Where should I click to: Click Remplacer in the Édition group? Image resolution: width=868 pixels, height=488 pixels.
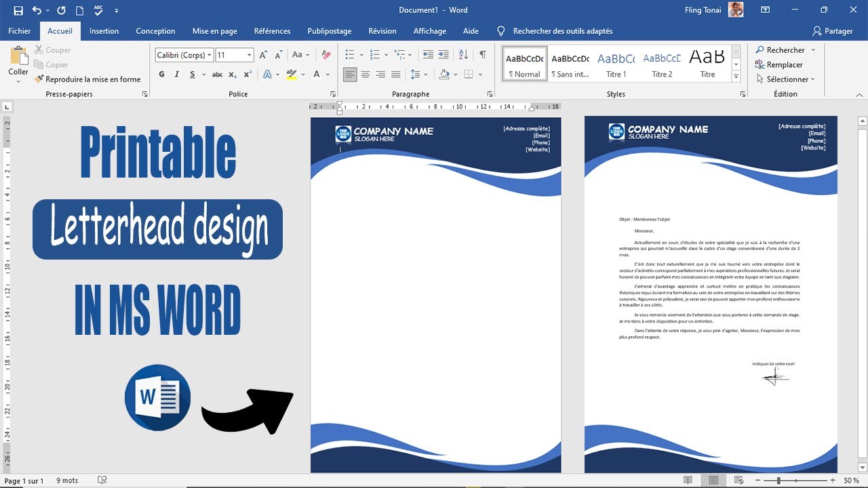click(x=779, y=64)
